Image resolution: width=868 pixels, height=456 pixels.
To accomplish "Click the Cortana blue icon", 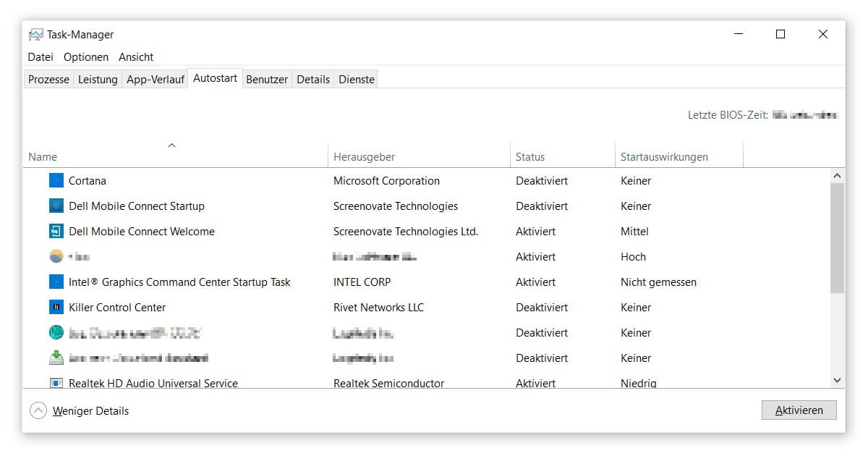I will point(56,180).
